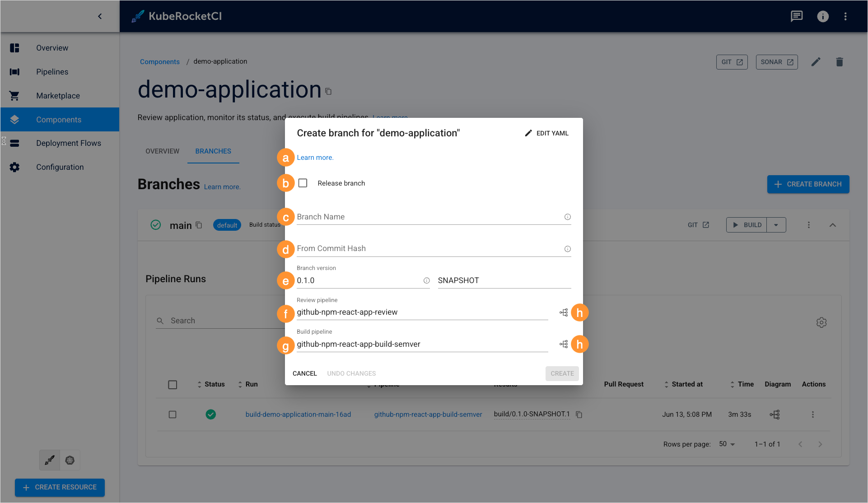The width and height of the screenshot is (868, 503).
Task: Open Deployment Flows in sidebar
Action: pos(69,143)
